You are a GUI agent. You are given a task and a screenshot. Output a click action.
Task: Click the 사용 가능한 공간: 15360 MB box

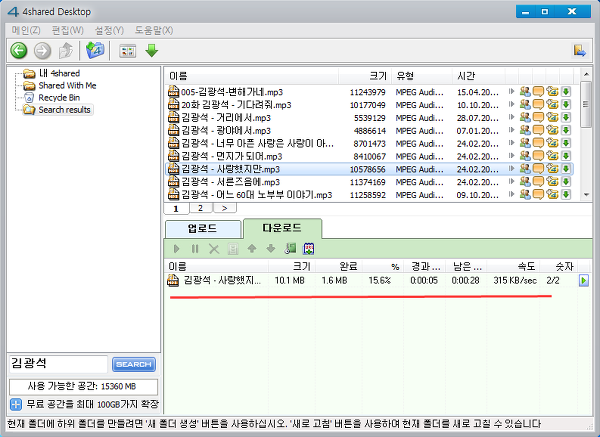click(x=83, y=386)
